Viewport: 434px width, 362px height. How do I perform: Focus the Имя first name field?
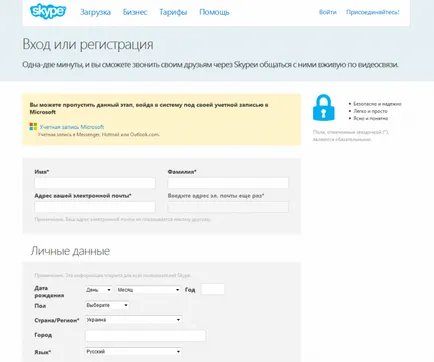tap(95, 183)
